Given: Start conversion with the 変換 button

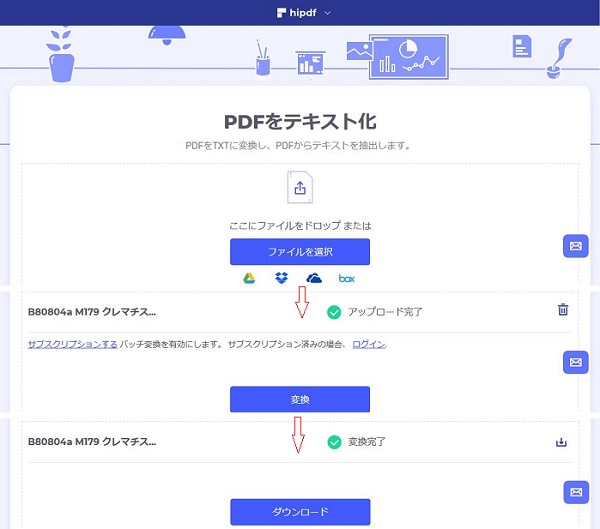Looking at the screenshot, I should 300,399.
